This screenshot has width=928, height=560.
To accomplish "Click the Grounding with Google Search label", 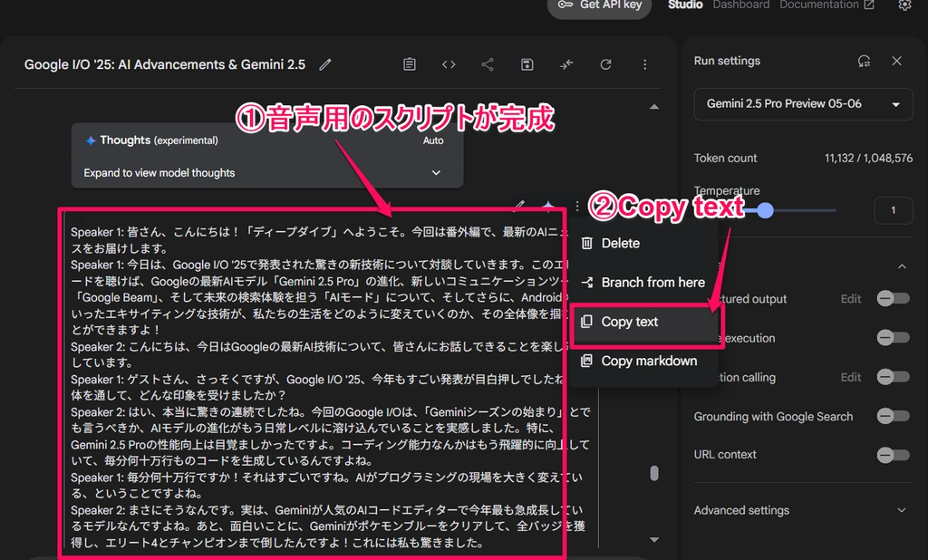I will pos(773,417).
